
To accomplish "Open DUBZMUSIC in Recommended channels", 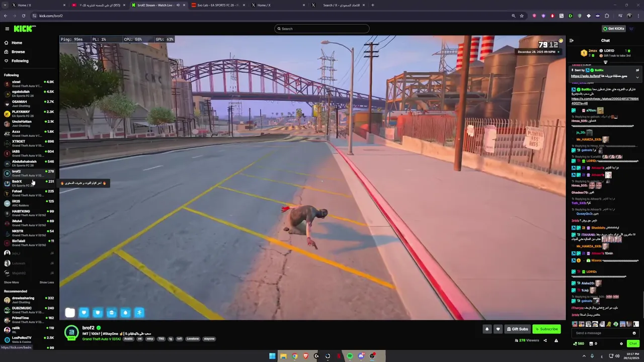I will pos(29,310).
